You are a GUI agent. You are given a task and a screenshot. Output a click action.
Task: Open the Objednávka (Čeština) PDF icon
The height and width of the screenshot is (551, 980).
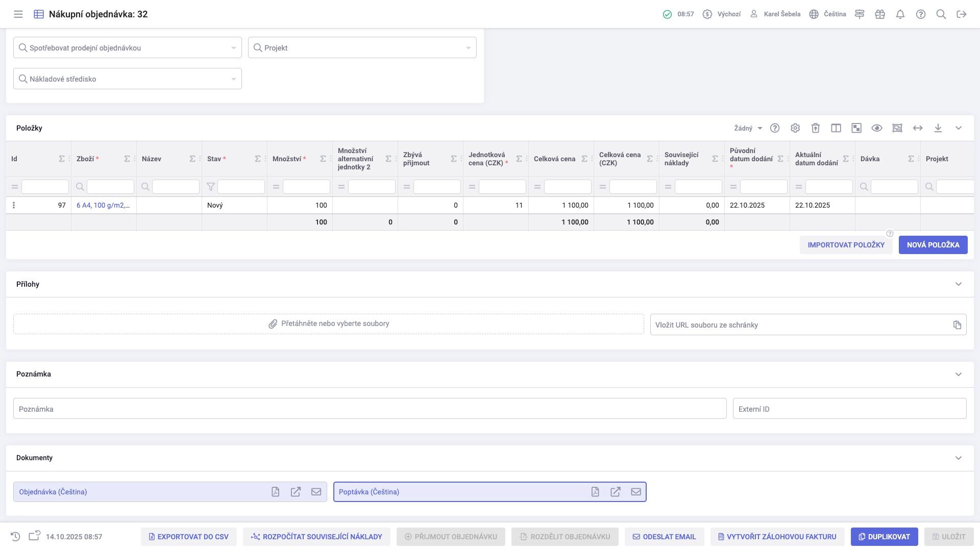(x=276, y=492)
